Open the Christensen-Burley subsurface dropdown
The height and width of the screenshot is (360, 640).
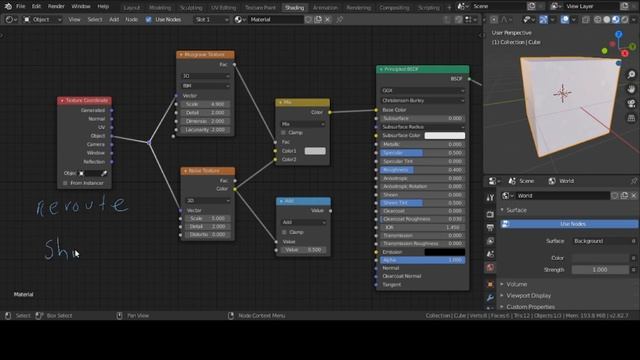[422, 100]
